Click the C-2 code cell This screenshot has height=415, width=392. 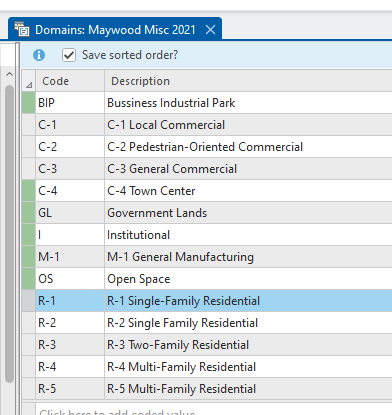pyautogui.click(x=70, y=147)
